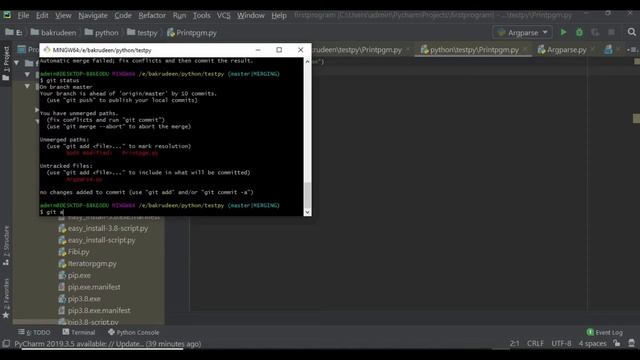Open the Refactor menu
The height and width of the screenshot is (360, 640).
[152, 16]
